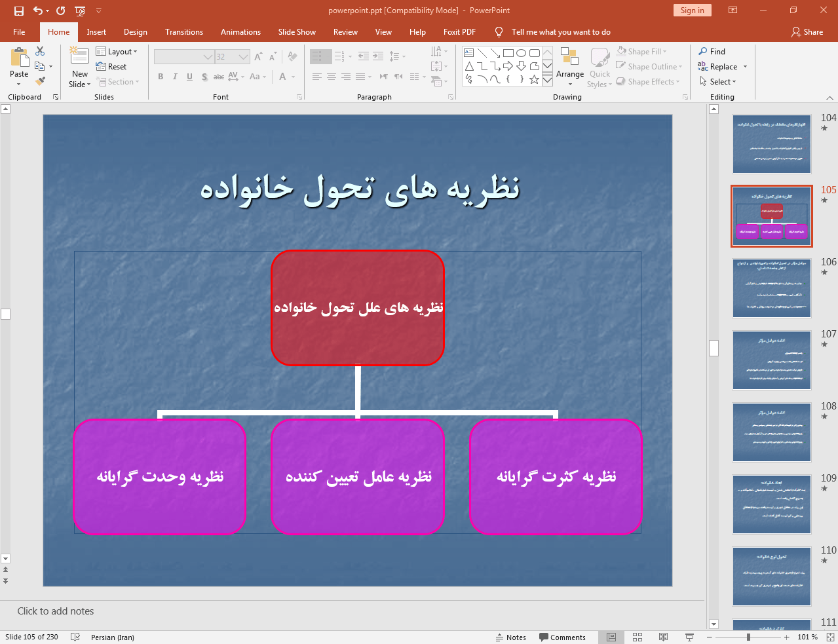
Task: Expand shapes gallery More arrow
Action: coord(547,80)
